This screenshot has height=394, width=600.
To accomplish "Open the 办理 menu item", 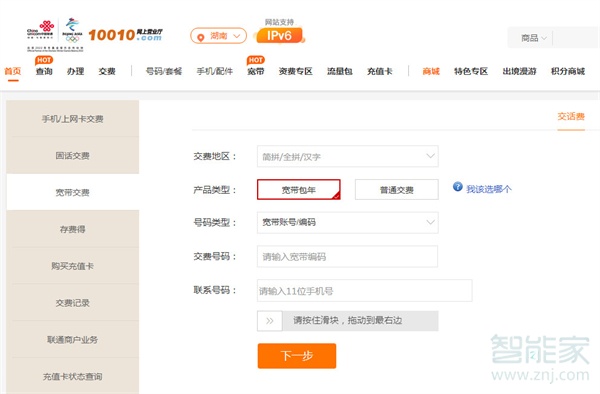I will (x=75, y=71).
